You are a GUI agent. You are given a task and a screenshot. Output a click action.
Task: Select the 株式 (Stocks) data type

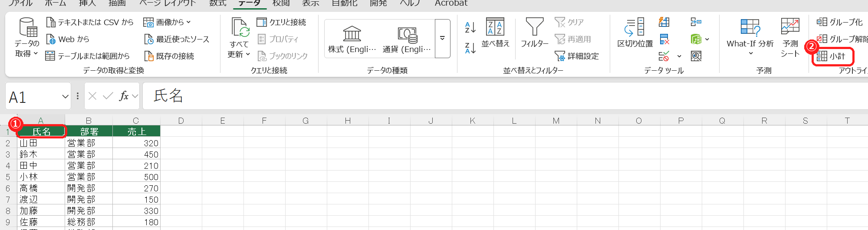(352, 39)
